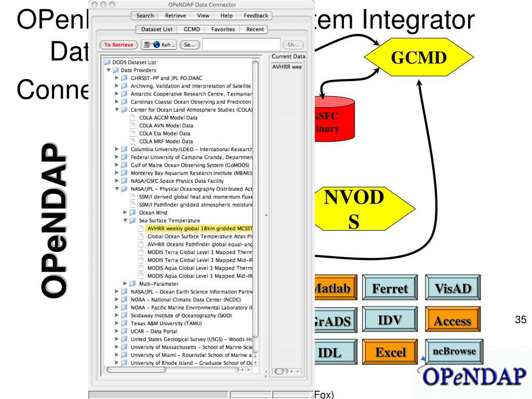This screenshot has width=532, height=399.
Task: Select NASA/JPL Ocean Earth Science Information Partner
Action: click(192, 292)
